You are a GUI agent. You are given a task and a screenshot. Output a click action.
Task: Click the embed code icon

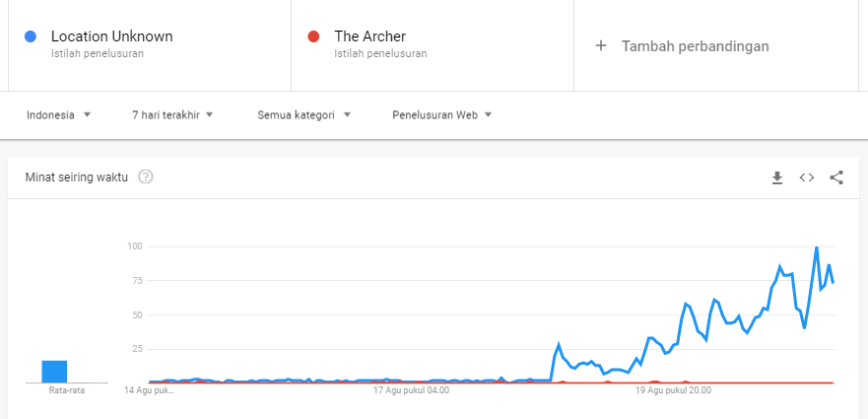[x=807, y=177]
